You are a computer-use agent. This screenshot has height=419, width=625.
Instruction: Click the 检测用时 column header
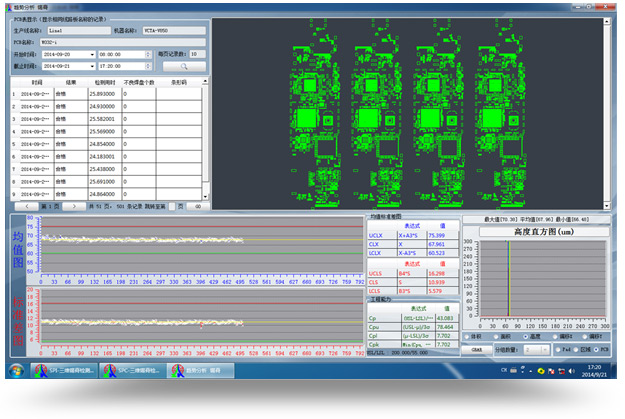(101, 82)
